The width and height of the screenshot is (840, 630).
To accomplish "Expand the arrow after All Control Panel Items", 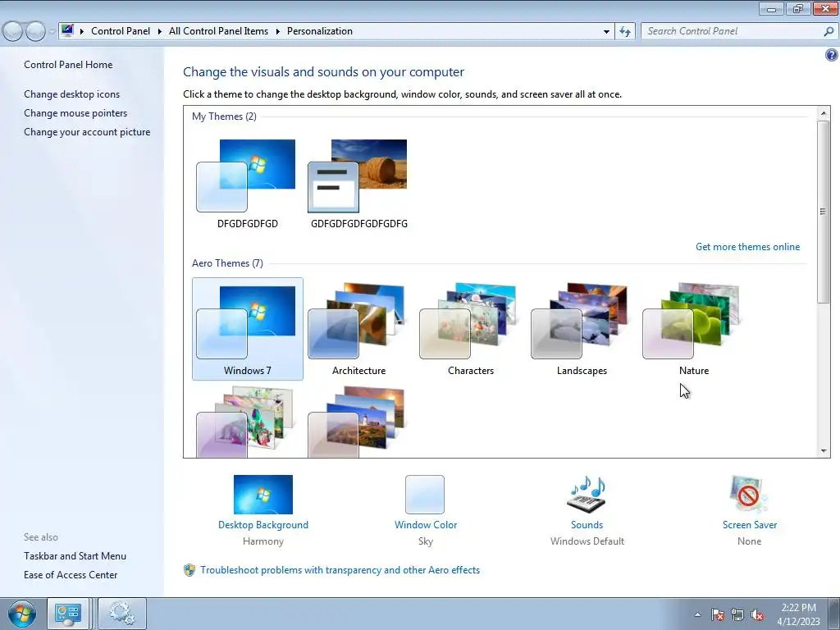I will click(x=278, y=32).
